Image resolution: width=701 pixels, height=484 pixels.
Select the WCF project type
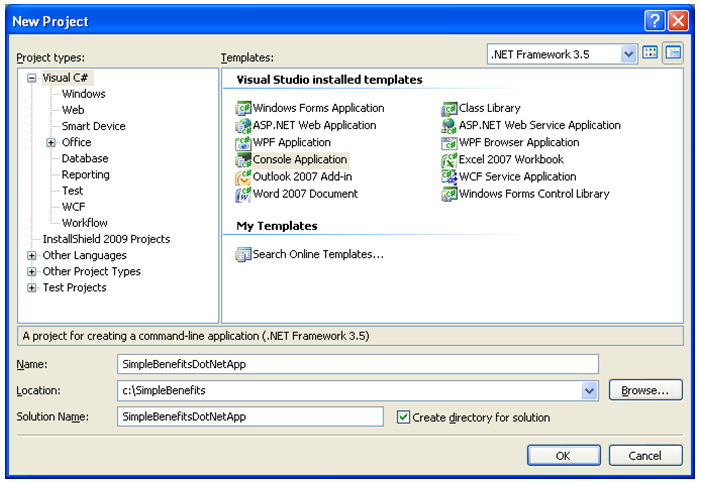click(x=73, y=207)
